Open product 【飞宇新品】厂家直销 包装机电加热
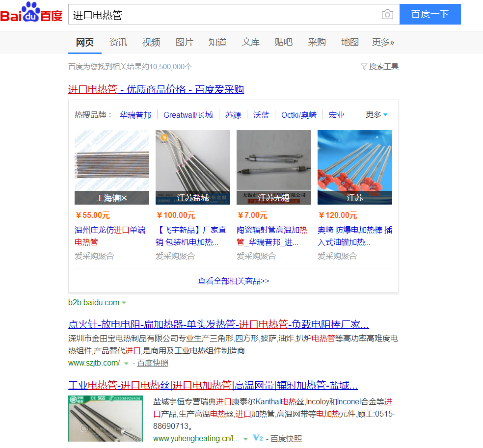The image size is (483, 448). pos(191,236)
